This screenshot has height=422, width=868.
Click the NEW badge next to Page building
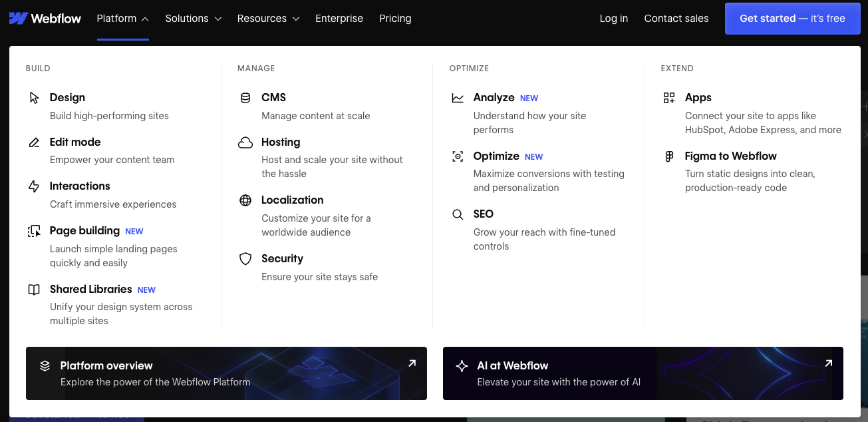tap(134, 232)
